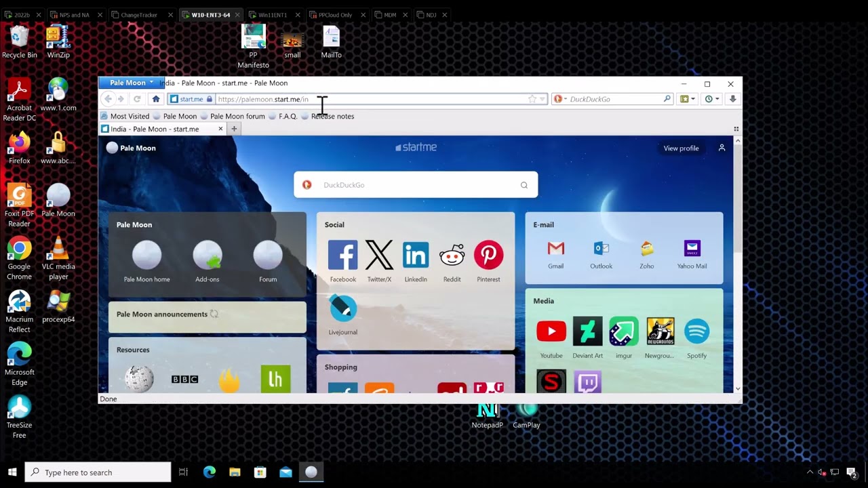Click the page vertical scrollbar
Viewport: 868px width, 488px height.
pyautogui.click(x=738, y=264)
